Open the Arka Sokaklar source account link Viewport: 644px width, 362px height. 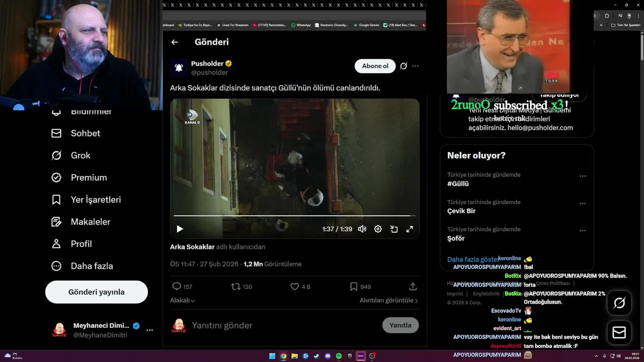192,247
